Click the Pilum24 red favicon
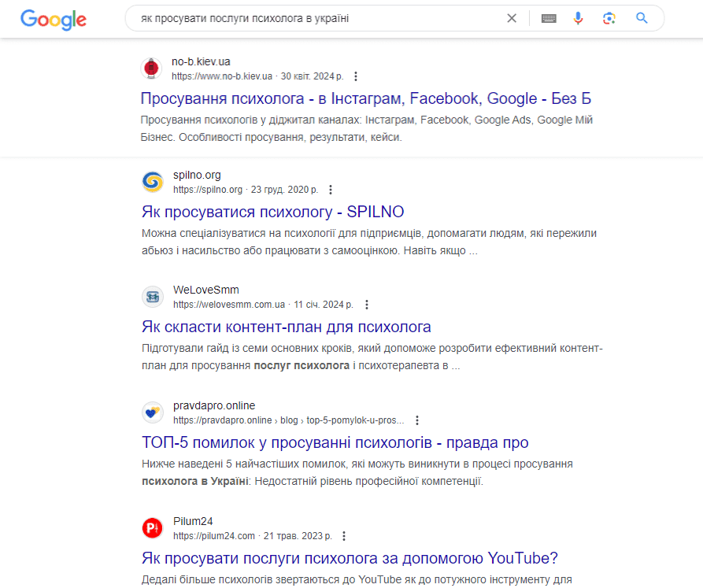 click(x=153, y=528)
